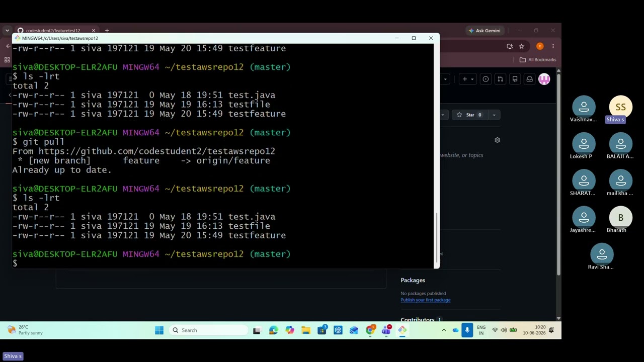644x362 pixels.
Task: Click Lokesh P participant avatar
Action: point(584,144)
